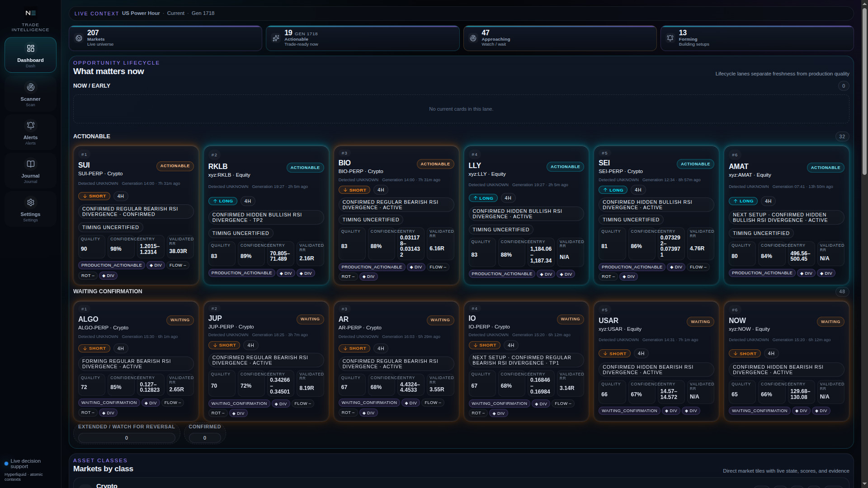Click the Markets by class heading
The height and width of the screenshot is (488, 868).
[103, 469]
